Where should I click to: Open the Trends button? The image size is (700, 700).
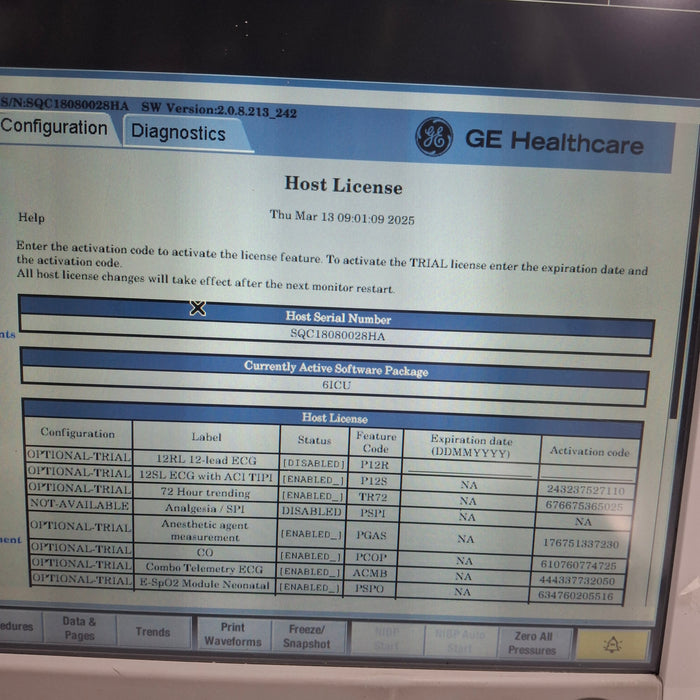coord(153,632)
